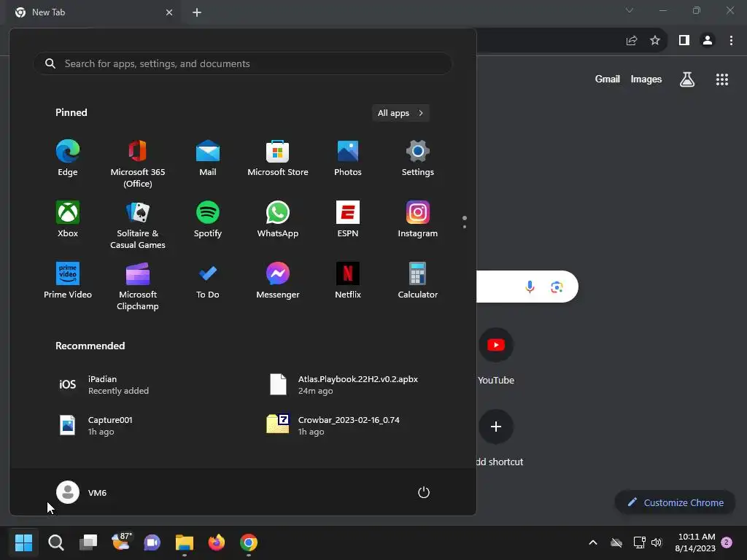This screenshot has height=560, width=747.
Task: Open the Images link
Action: (x=646, y=79)
